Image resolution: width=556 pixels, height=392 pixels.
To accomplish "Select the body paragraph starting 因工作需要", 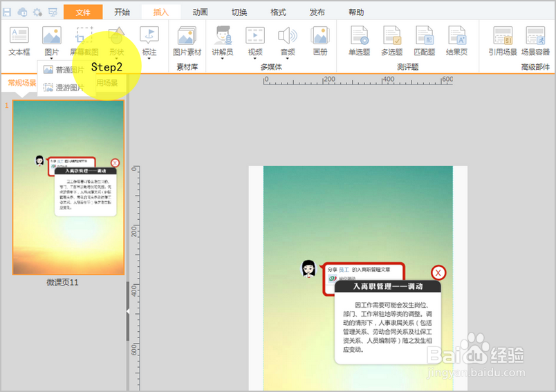I will [x=387, y=327].
